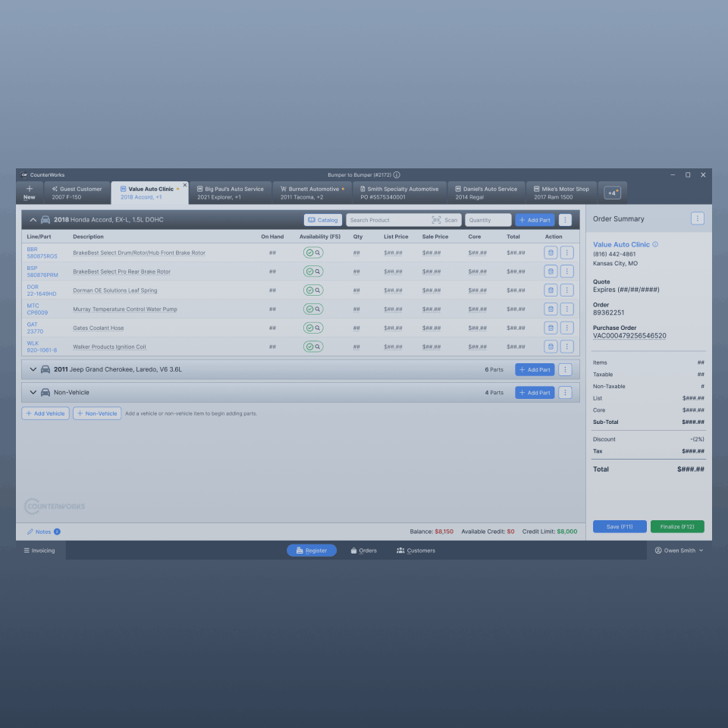
Task: Click the Add Vehicle button
Action: (45, 413)
